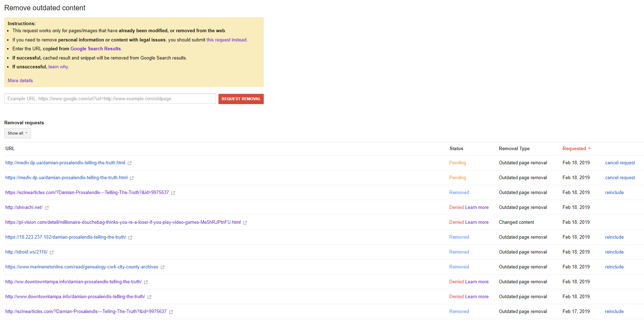Open the http://shivachi.net/ URL

24,208
